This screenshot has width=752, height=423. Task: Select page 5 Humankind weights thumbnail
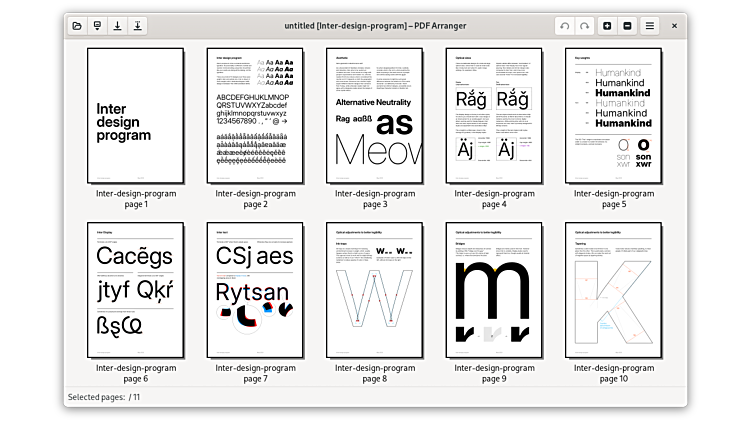(x=613, y=115)
